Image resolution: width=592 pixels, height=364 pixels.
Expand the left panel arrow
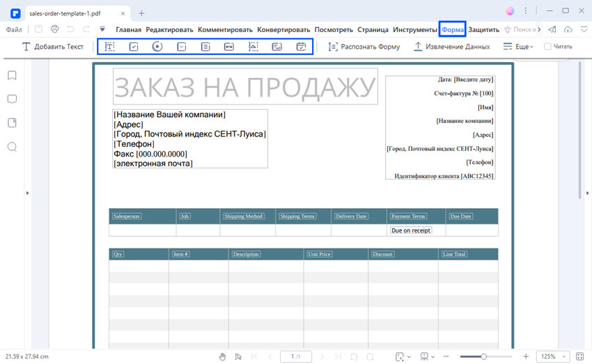(x=27, y=193)
